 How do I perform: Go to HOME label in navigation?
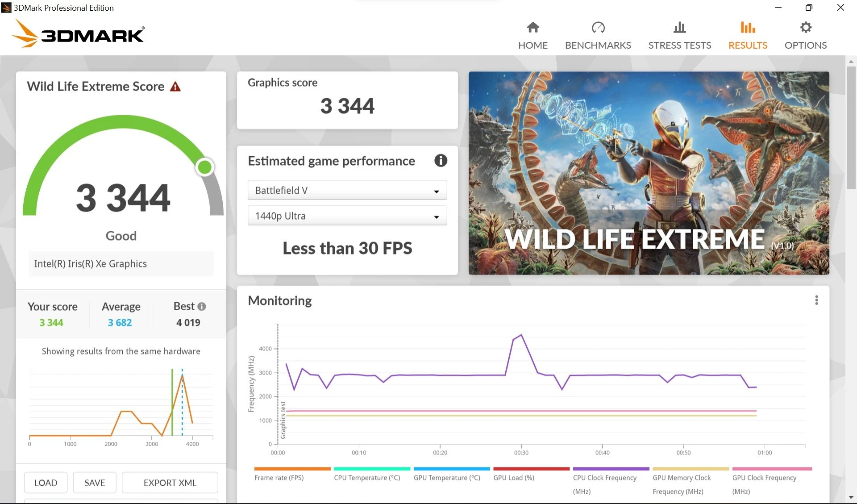coord(533,46)
